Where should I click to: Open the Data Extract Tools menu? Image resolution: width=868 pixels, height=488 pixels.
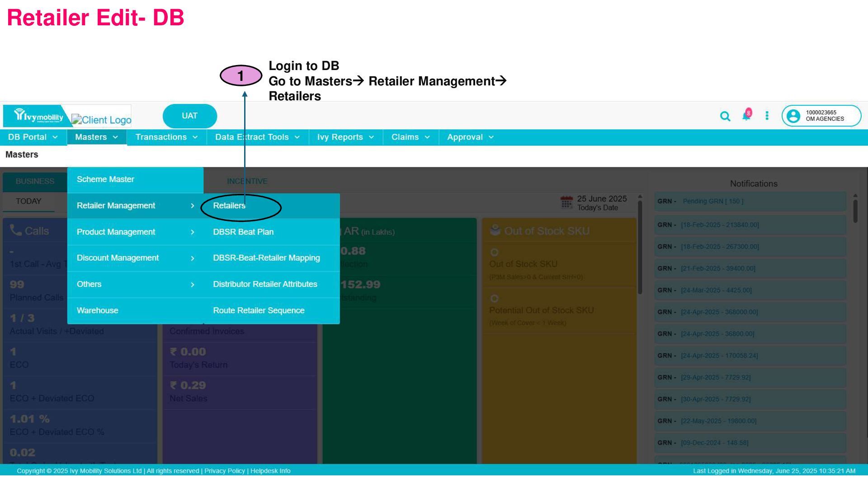[257, 137]
